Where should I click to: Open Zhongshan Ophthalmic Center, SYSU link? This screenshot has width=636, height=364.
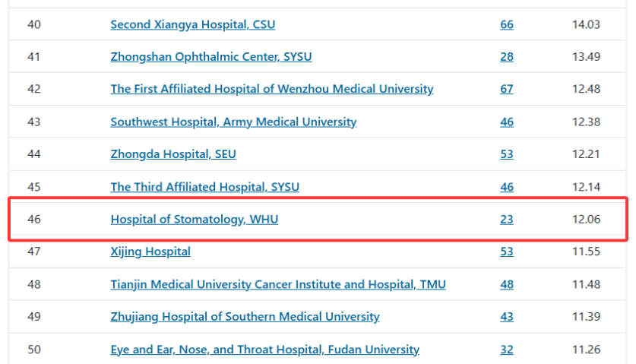(211, 56)
